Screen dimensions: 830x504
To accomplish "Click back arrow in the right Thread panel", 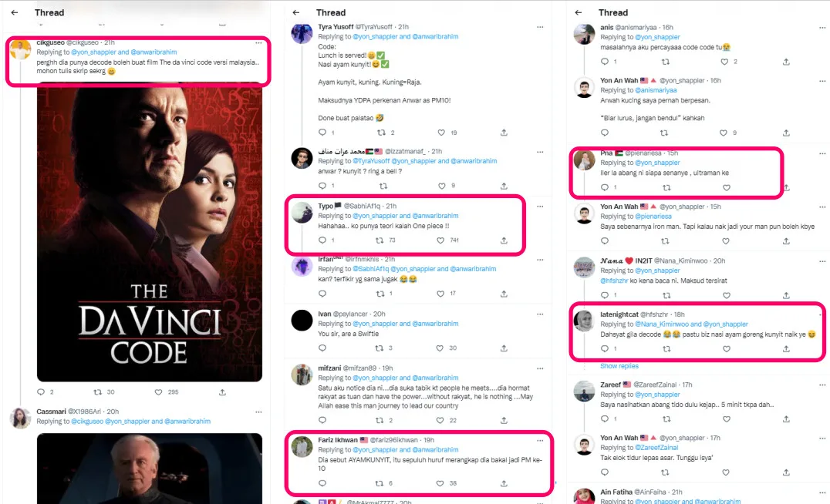I will 579,12.
